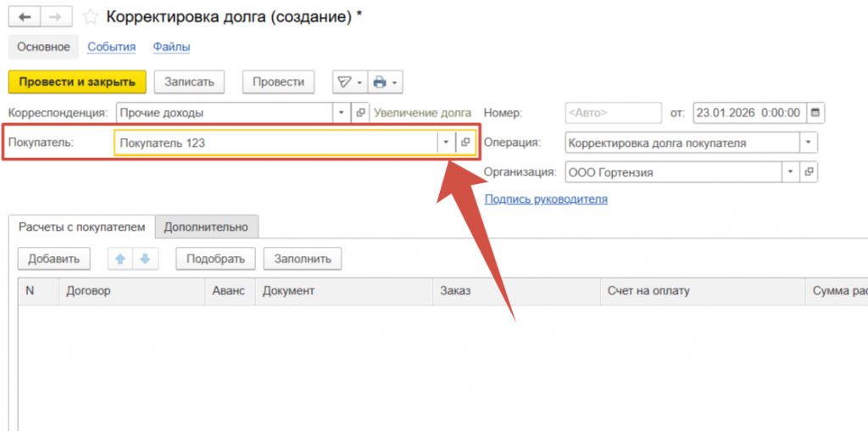Open the Организация record via open icon
Screen dimensions: 868x431
809,172
